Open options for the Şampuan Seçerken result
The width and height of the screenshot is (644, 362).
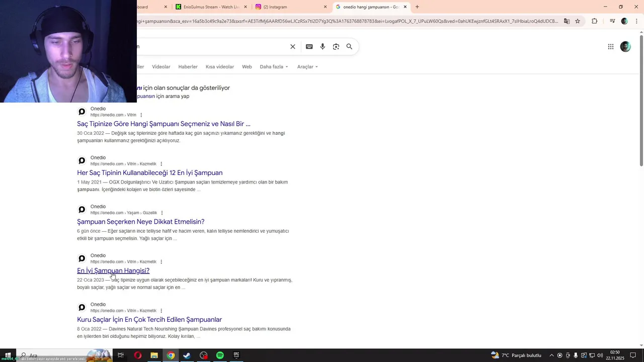[x=162, y=213]
